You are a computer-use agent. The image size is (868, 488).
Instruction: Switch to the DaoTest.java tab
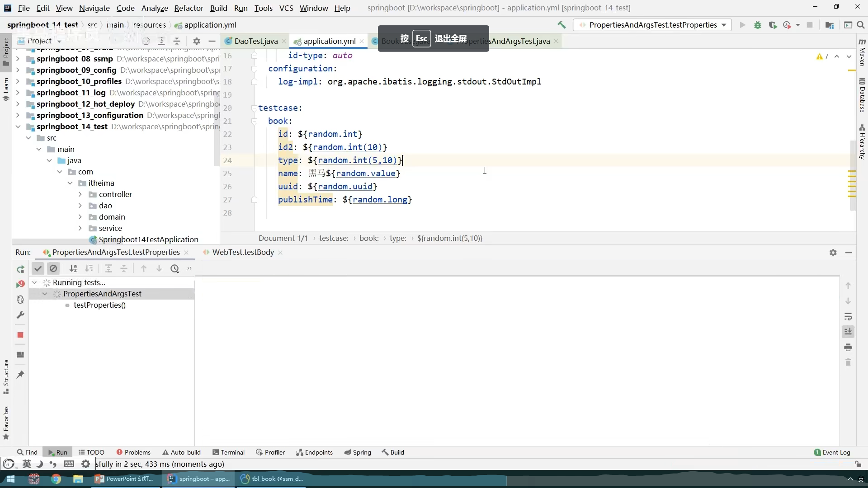255,41
